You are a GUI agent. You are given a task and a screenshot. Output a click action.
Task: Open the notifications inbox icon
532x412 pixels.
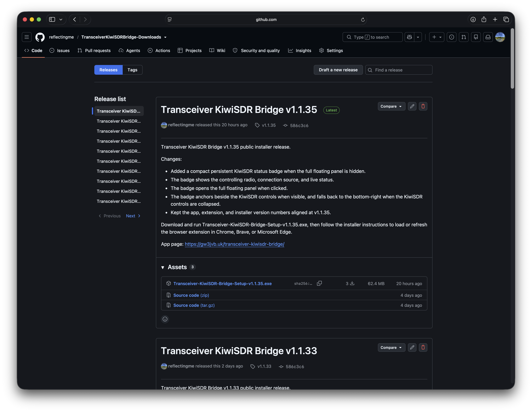click(x=488, y=37)
